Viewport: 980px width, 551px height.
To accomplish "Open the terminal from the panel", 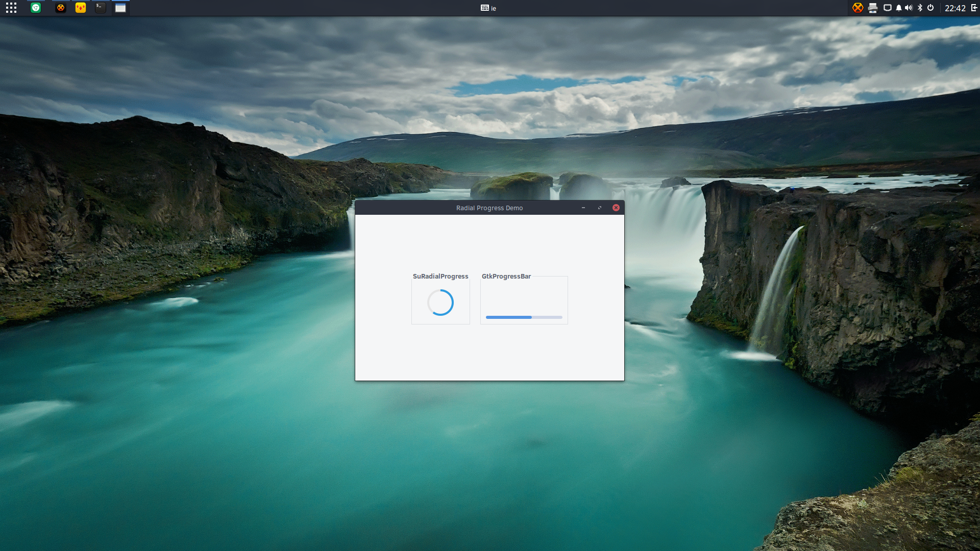I will pos(101,8).
